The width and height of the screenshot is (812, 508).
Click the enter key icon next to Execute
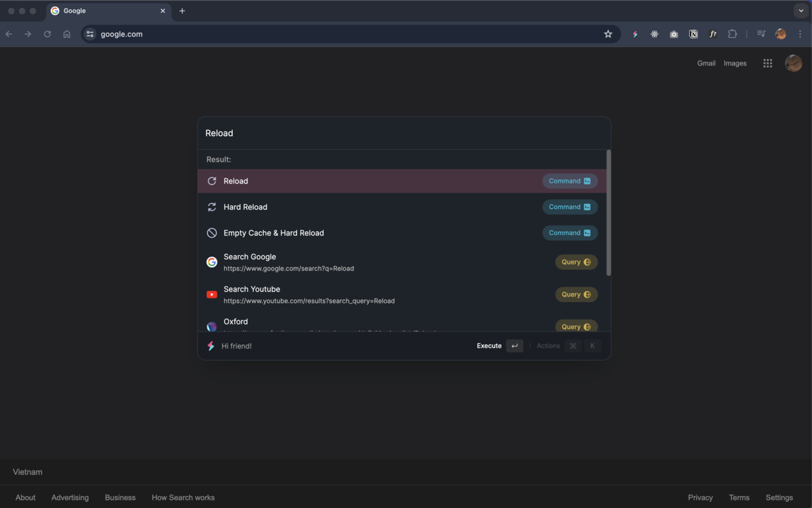(514, 346)
